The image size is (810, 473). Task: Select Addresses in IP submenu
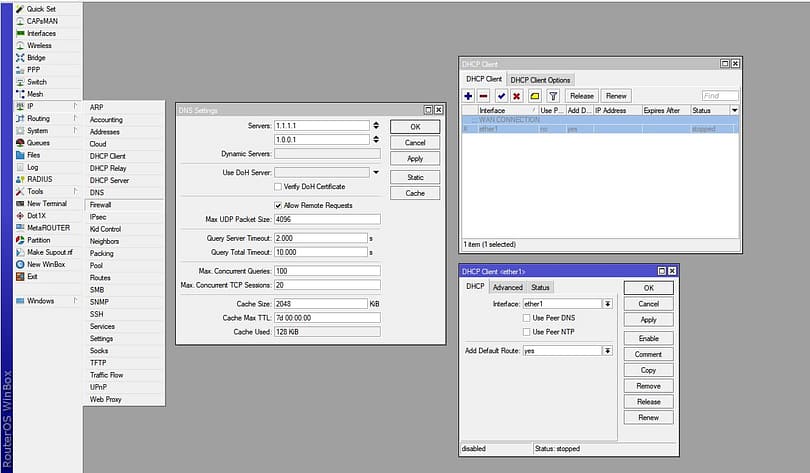pyautogui.click(x=123, y=132)
